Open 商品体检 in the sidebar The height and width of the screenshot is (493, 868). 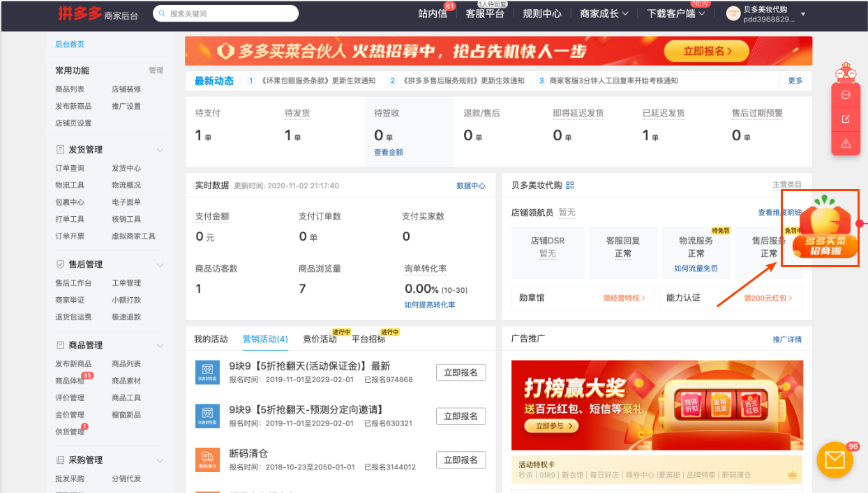[x=70, y=381]
